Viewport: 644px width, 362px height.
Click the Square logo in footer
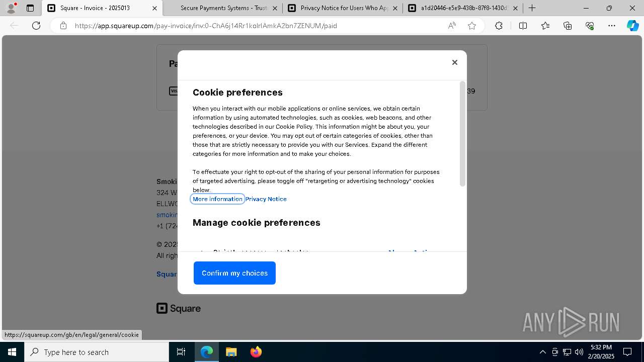pyautogui.click(x=179, y=308)
